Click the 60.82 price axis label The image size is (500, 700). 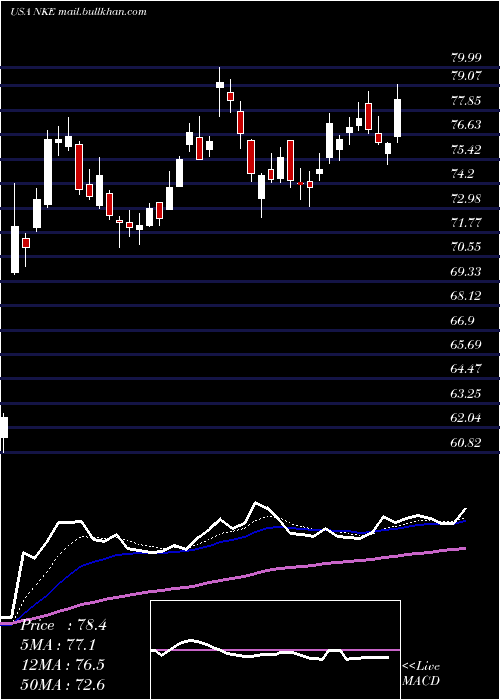(x=467, y=443)
